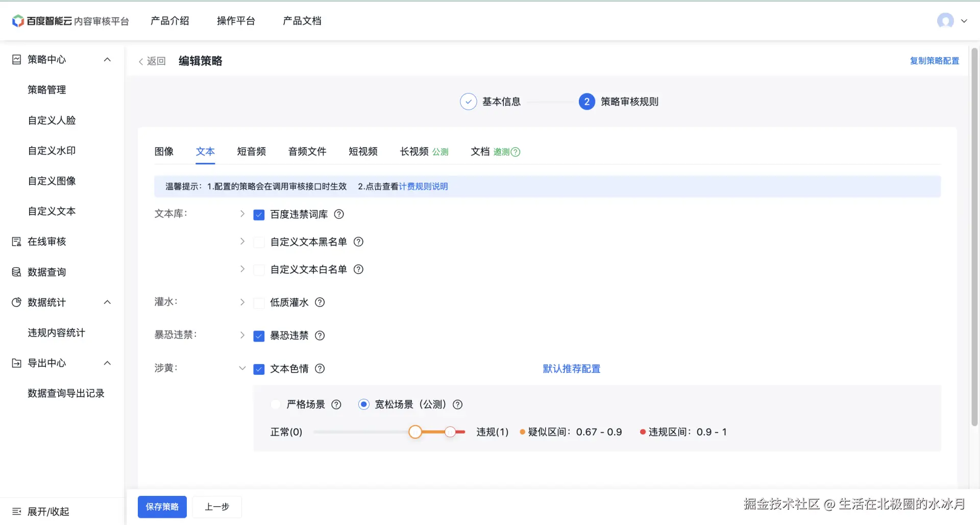Click the 复制策略配置 link
The width and height of the screenshot is (980, 525).
(x=935, y=61)
